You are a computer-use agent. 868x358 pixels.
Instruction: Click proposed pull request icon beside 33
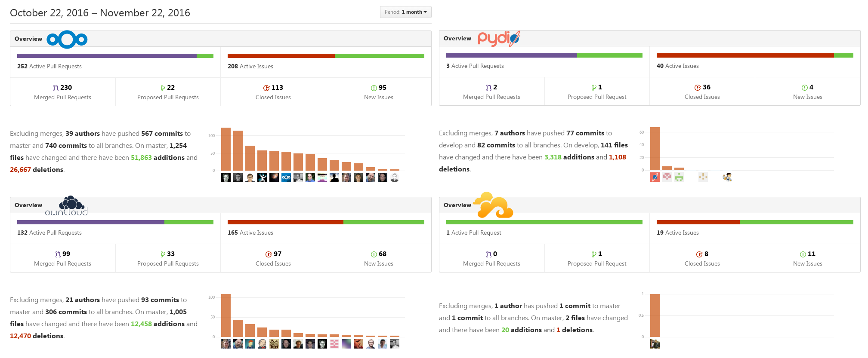[163, 254]
